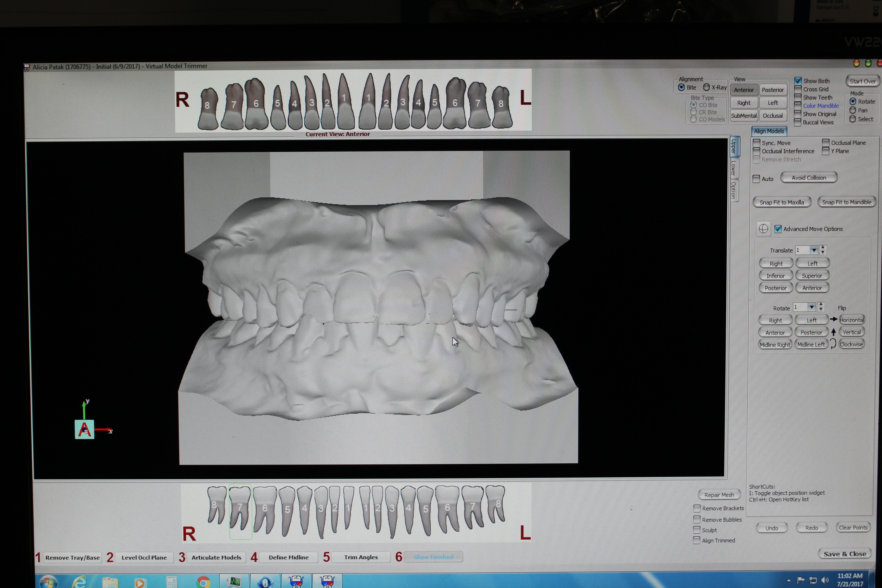The width and height of the screenshot is (882, 588).
Task: Click Snap Fit to Maxilla button
Action: [782, 202]
